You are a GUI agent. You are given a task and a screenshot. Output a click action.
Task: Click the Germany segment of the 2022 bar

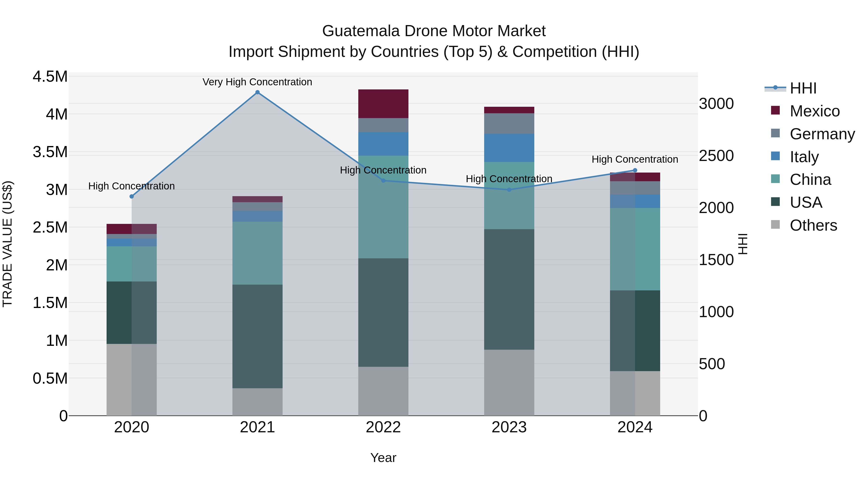[383, 125]
